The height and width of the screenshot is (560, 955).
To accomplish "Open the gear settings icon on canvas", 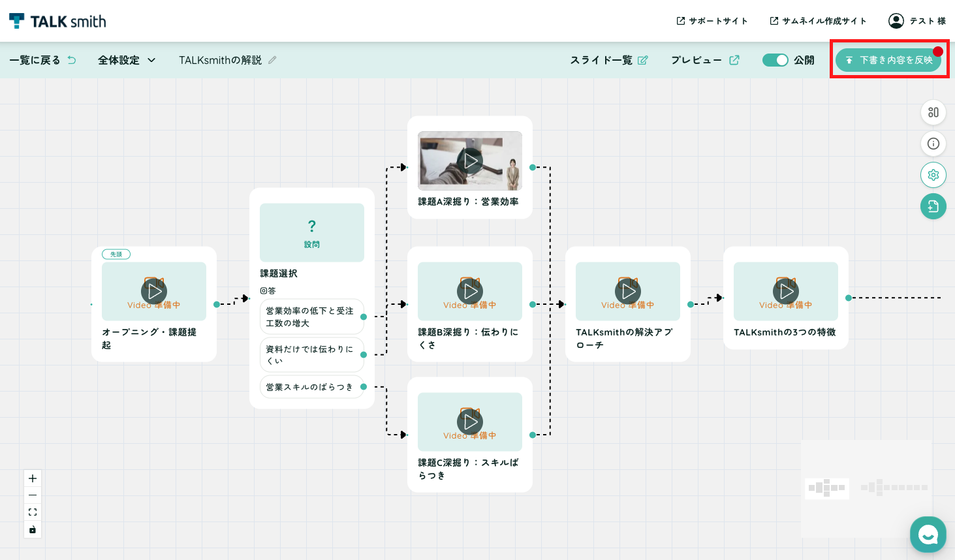I will tap(933, 175).
